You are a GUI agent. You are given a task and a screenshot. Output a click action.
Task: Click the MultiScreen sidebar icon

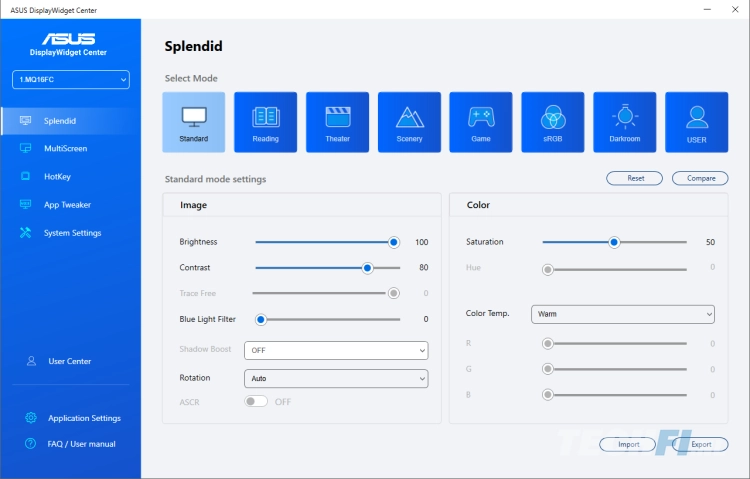click(25, 148)
